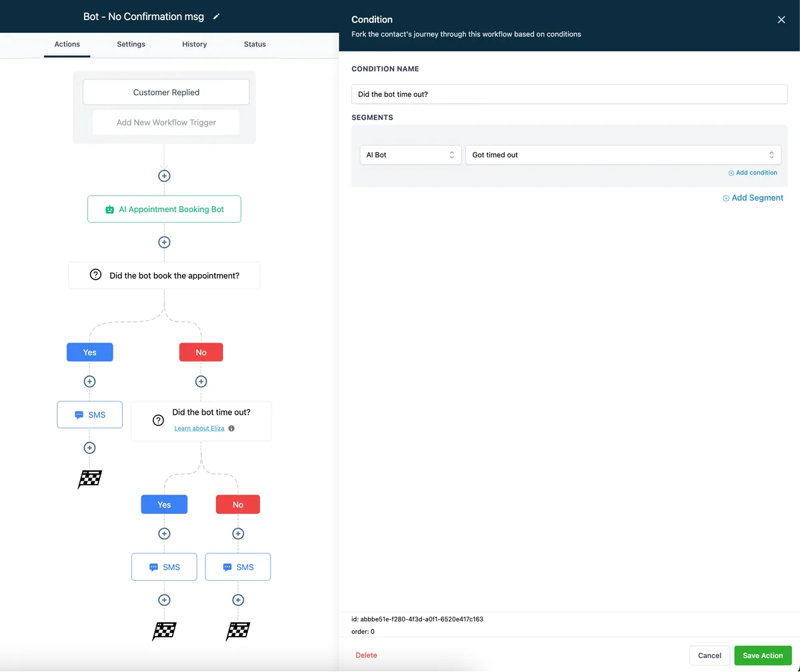The image size is (800, 672).
Task: Click plus icon under top red No branch
Action: tap(201, 381)
